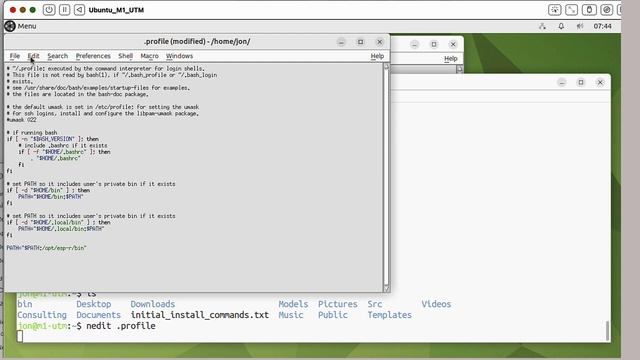Toggle UTM capture mouse cursor icon
Image resolution: width=640 pixels, height=360 pixels.
(554, 10)
